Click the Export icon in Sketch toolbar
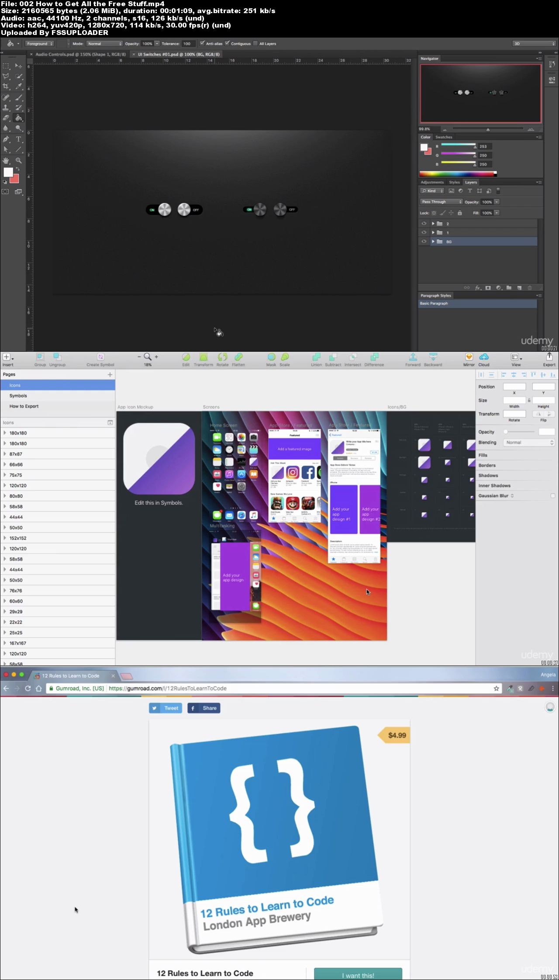The image size is (559, 980). click(x=549, y=360)
